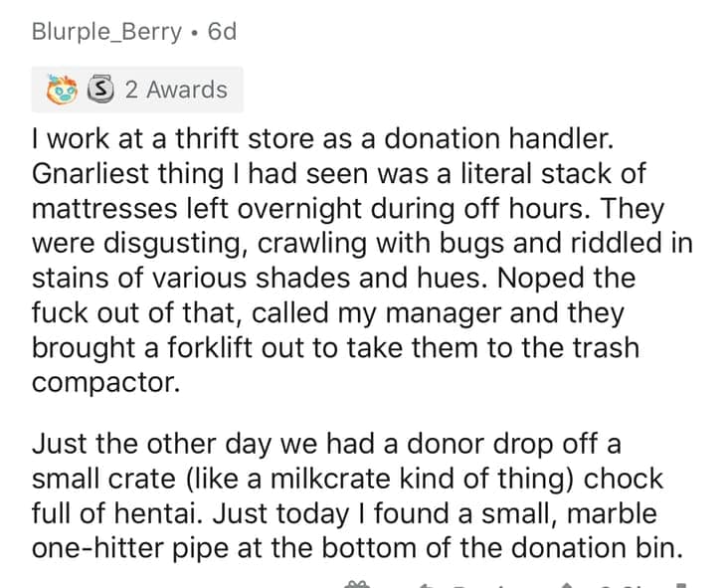Open the 2 Awards details

tap(175, 90)
